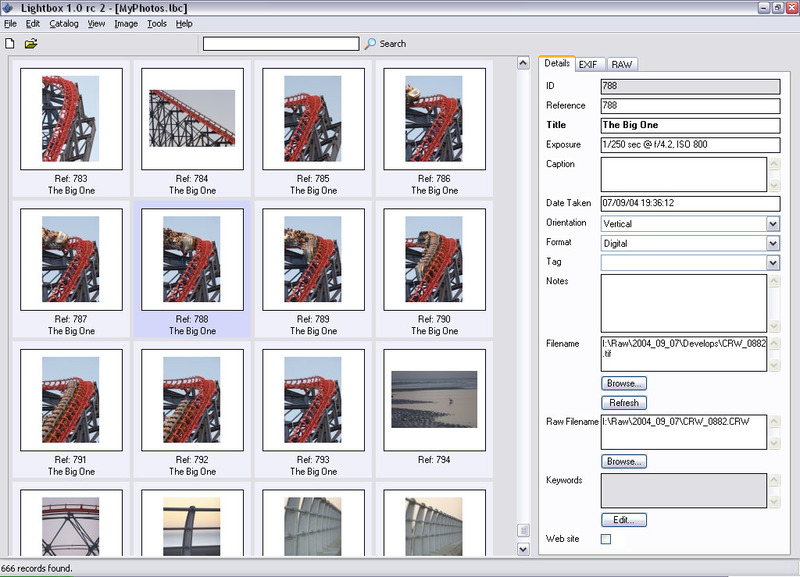The width and height of the screenshot is (800, 577).
Task: Click thumbnail gallery scroll up arrow
Action: [523, 63]
